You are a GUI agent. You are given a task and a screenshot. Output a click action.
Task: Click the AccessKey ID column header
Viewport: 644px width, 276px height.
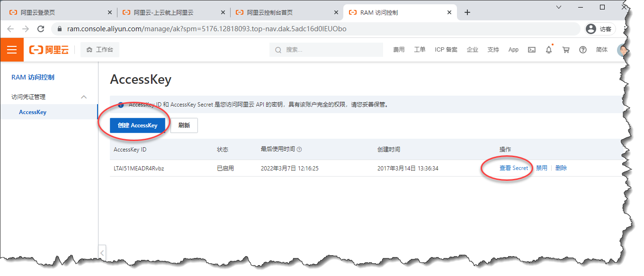click(130, 150)
